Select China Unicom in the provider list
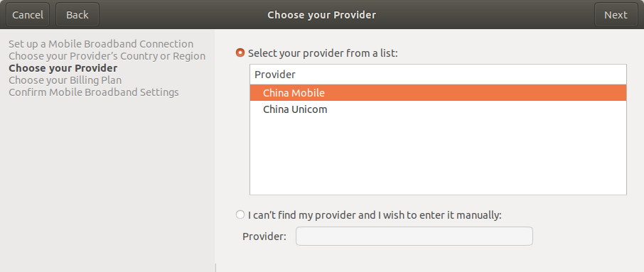This screenshot has width=644, height=272. click(x=438, y=109)
